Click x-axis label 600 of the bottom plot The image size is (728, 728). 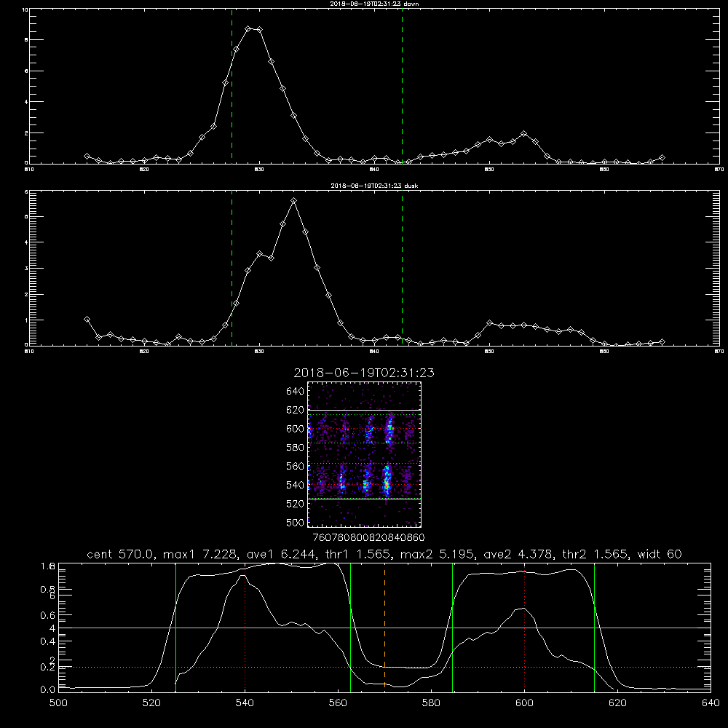point(525,703)
